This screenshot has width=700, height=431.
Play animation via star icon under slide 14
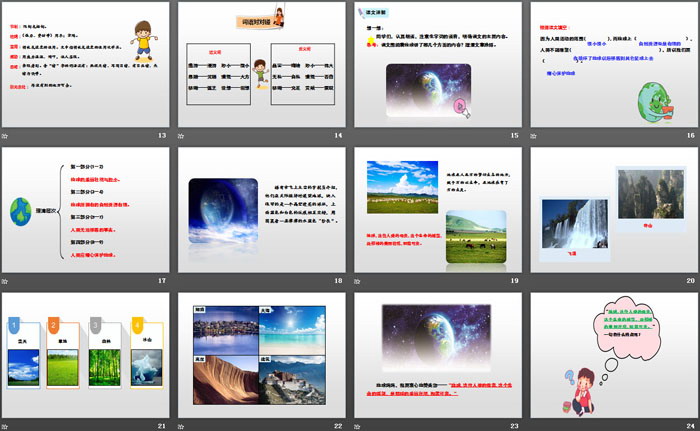(181, 136)
